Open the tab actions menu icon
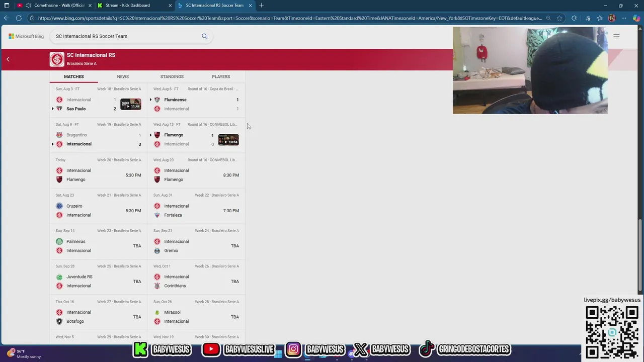The height and width of the screenshot is (362, 644). pos(7,6)
